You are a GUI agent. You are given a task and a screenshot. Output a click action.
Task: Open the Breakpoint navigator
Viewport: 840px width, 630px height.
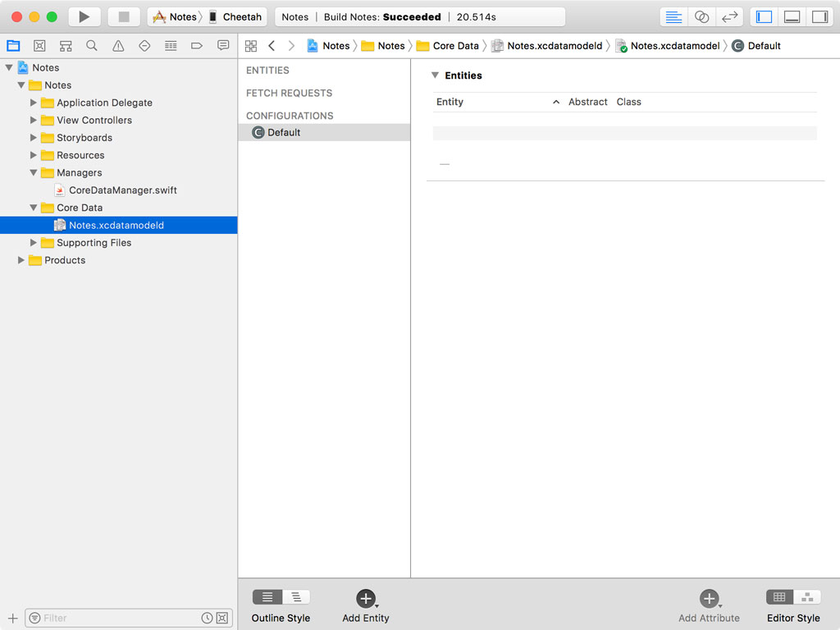(197, 45)
